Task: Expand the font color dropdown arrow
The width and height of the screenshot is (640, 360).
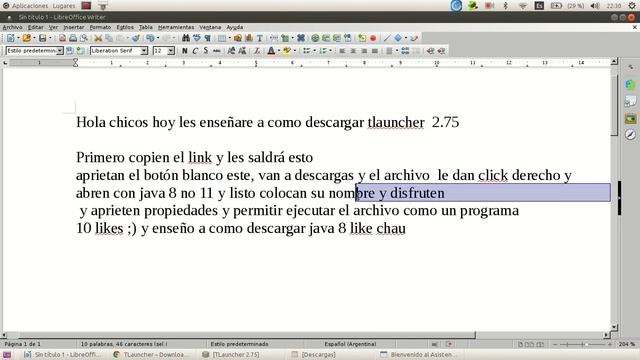Action: pos(278,51)
